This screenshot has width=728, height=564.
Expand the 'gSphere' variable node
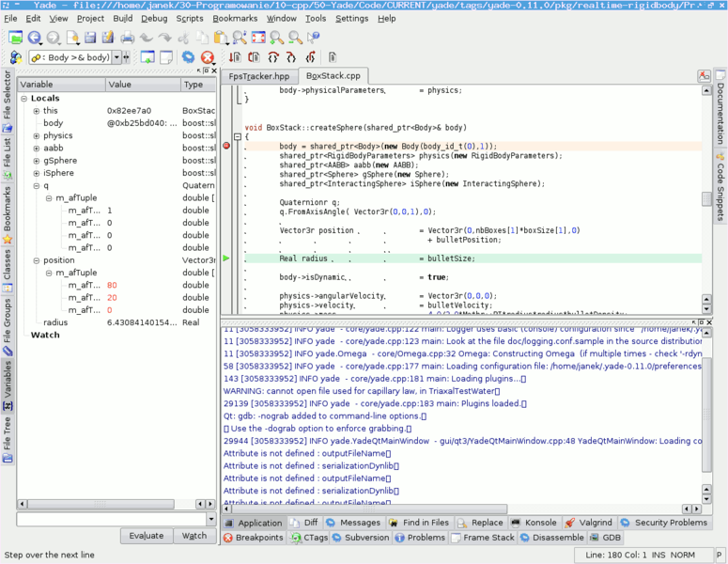[x=37, y=161]
